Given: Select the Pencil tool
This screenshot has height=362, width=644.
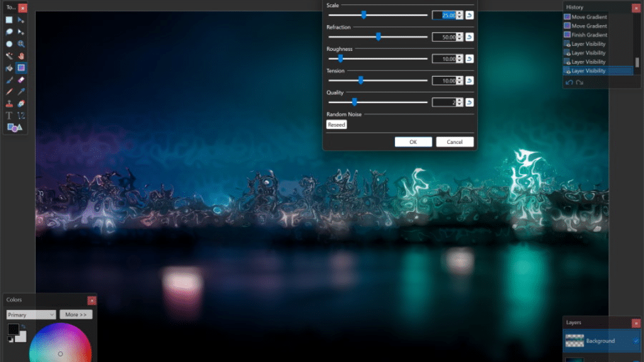Looking at the screenshot, I should click(x=9, y=92).
